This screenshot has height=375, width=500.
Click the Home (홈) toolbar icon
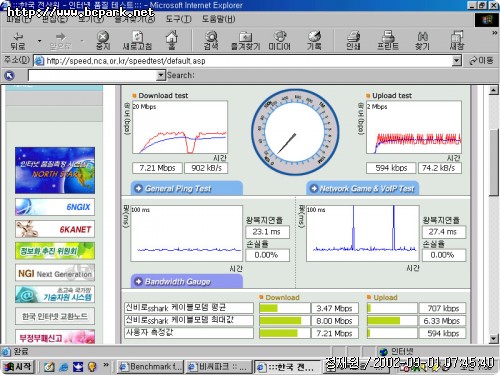click(171, 41)
